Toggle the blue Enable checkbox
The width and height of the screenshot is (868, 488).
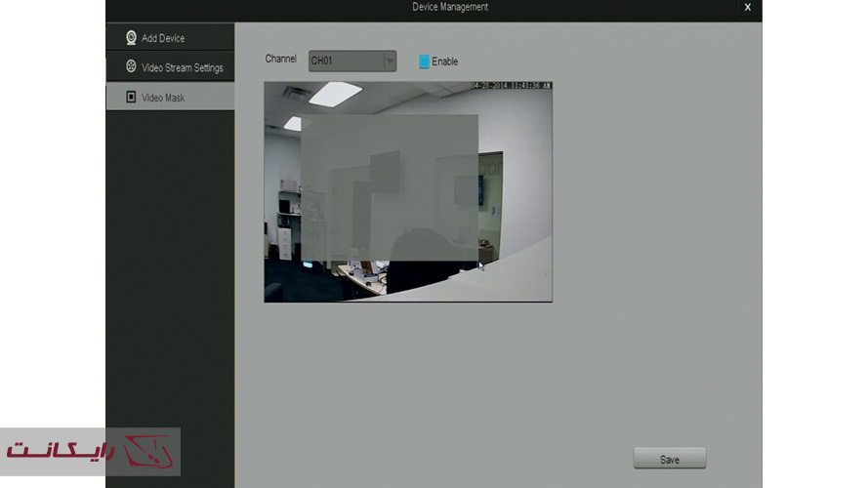pos(424,61)
